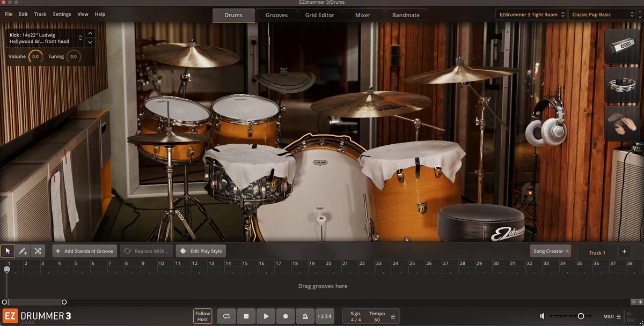The image size is (644, 326).
Task: Start recording with Record button
Action: point(286,316)
